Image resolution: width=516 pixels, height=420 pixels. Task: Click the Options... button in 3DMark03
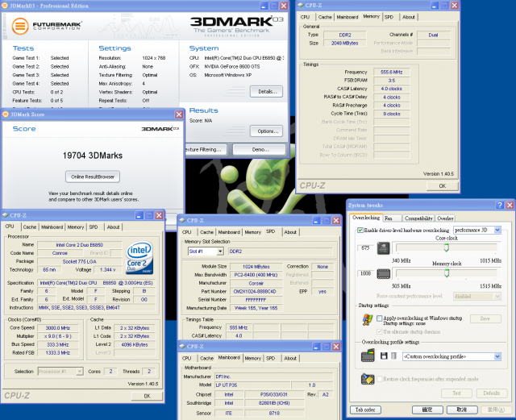[266, 131]
